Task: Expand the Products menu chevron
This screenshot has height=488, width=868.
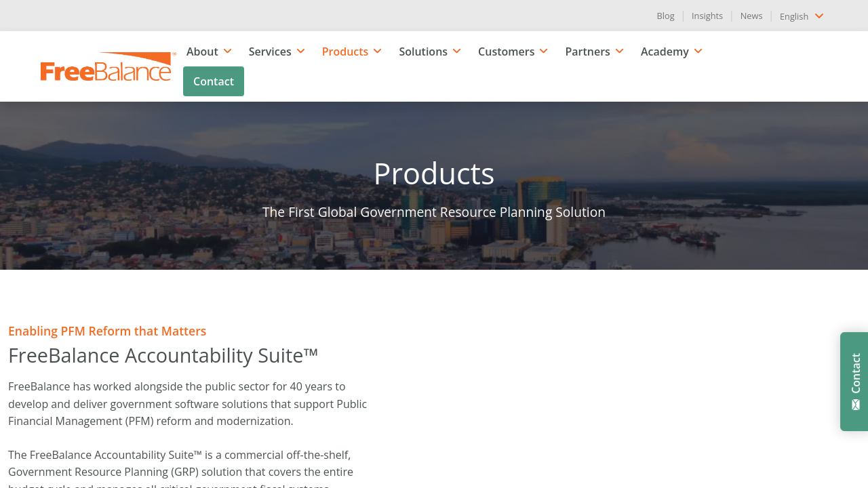Action: pyautogui.click(x=378, y=52)
